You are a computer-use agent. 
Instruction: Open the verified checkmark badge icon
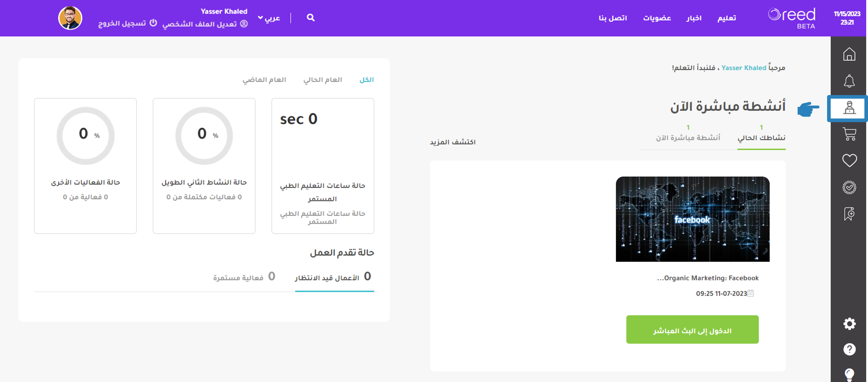(x=849, y=187)
